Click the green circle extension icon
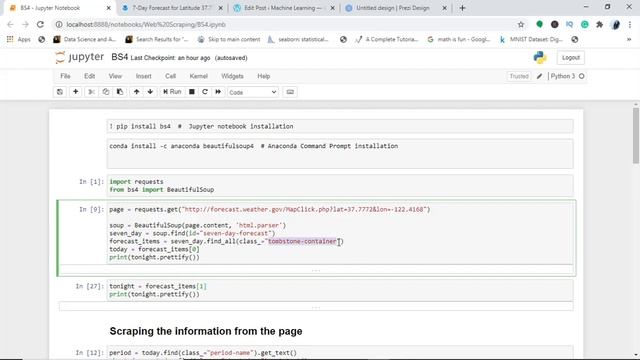The image size is (640, 360). click(x=539, y=24)
